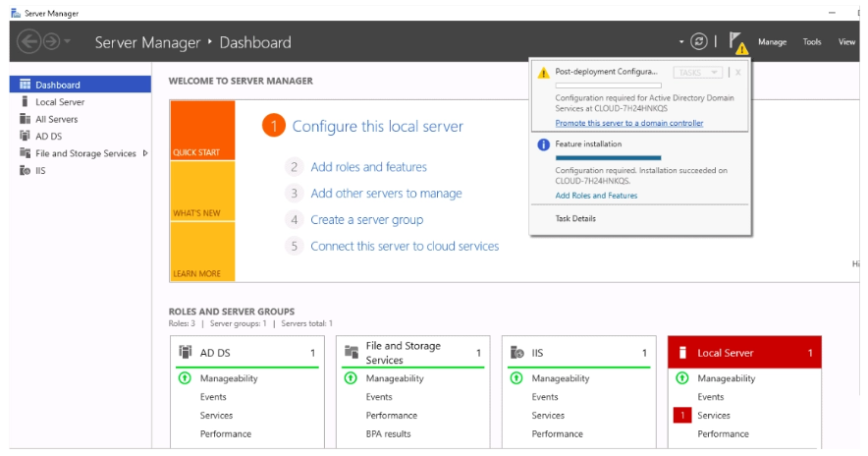Screen dimensions: 868x456
Task: Click Create a server group link
Action: [x=367, y=220]
